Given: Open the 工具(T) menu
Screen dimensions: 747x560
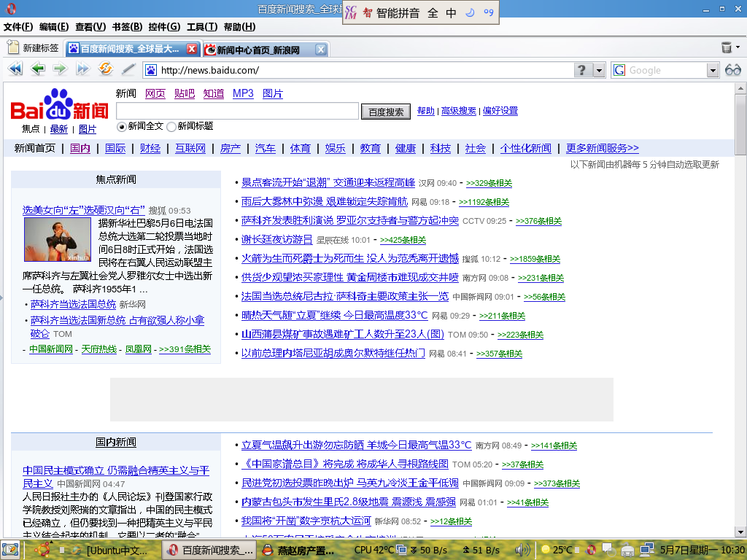Looking at the screenshot, I should point(202,27).
